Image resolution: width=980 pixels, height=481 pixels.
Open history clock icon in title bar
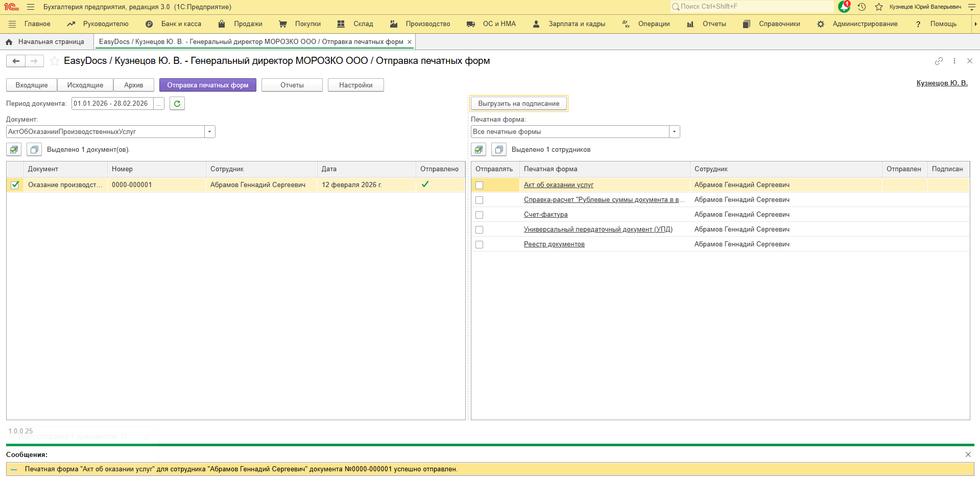[x=862, y=7]
